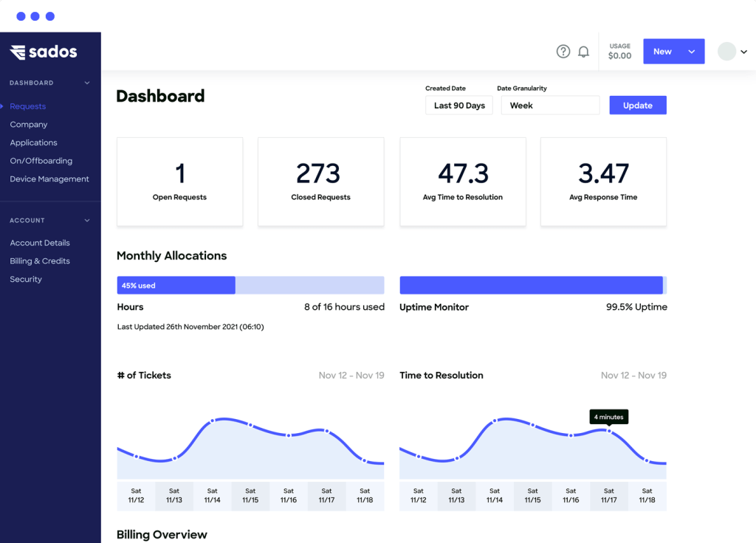Click the Closed Requests 273 card

coord(320,181)
